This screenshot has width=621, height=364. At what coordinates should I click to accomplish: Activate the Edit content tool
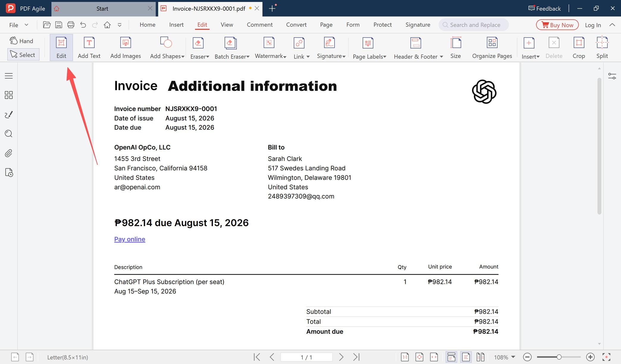tap(61, 48)
